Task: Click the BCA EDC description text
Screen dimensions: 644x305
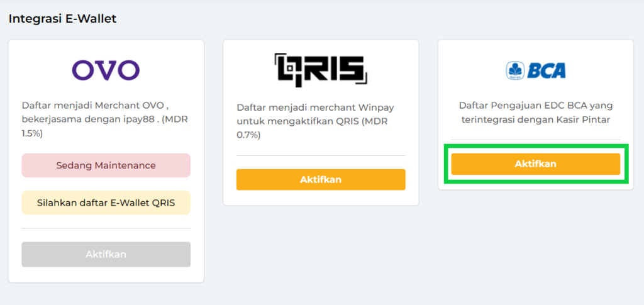Action: click(535, 113)
